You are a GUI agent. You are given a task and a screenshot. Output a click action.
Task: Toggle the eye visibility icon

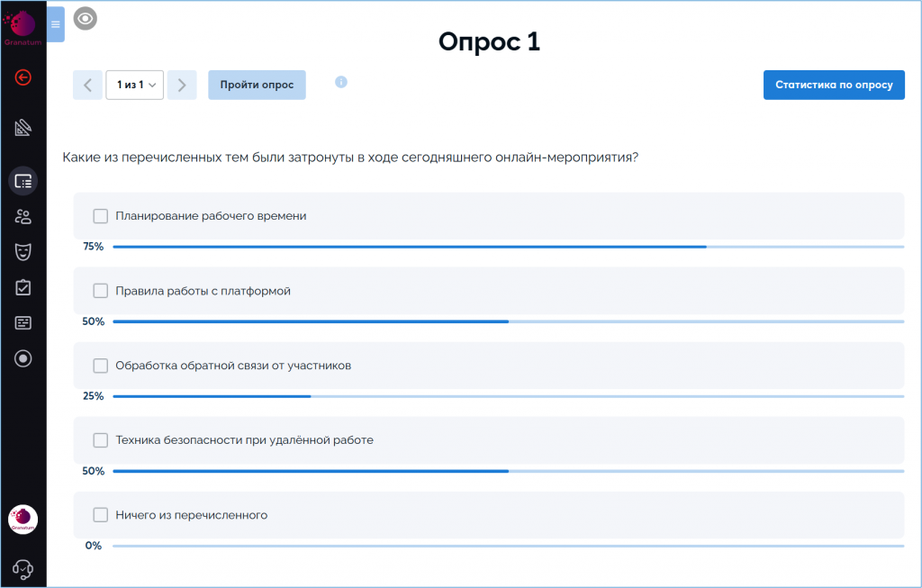[x=86, y=18]
